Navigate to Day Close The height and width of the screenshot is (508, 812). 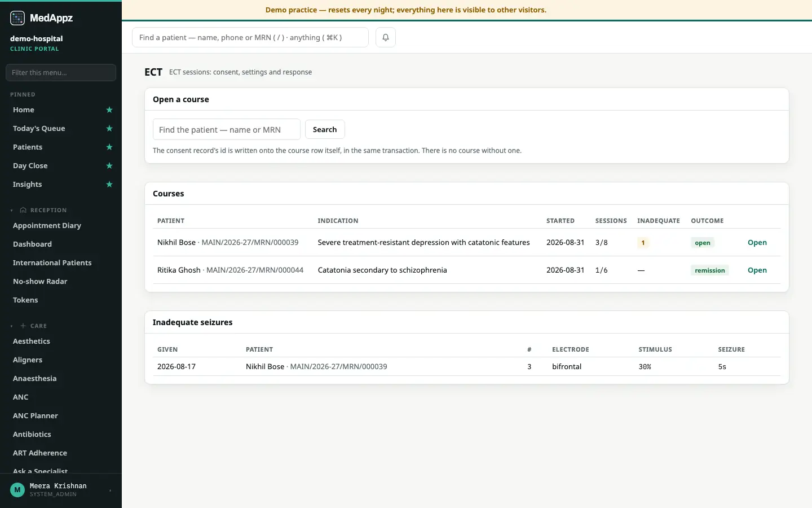pyautogui.click(x=30, y=166)
